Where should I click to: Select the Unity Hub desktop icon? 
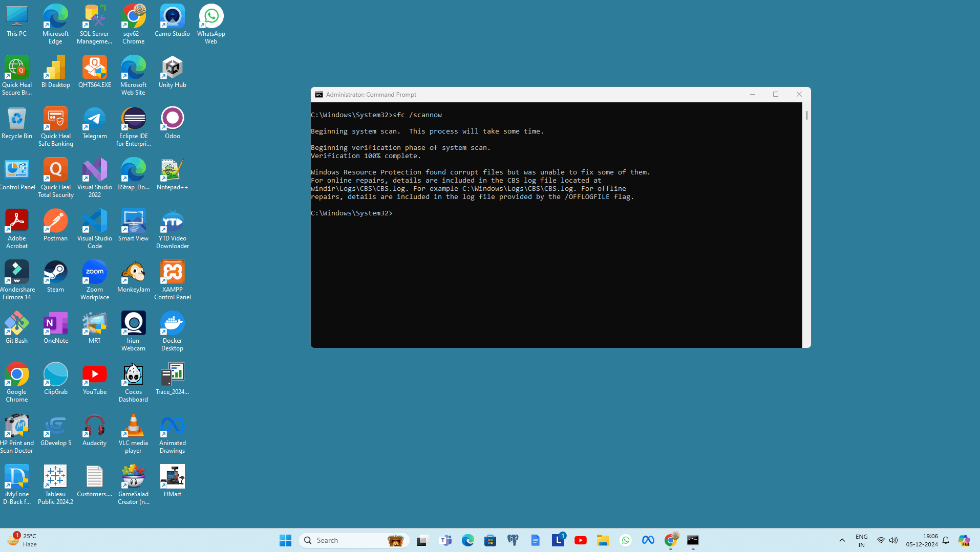click(172, 72)
